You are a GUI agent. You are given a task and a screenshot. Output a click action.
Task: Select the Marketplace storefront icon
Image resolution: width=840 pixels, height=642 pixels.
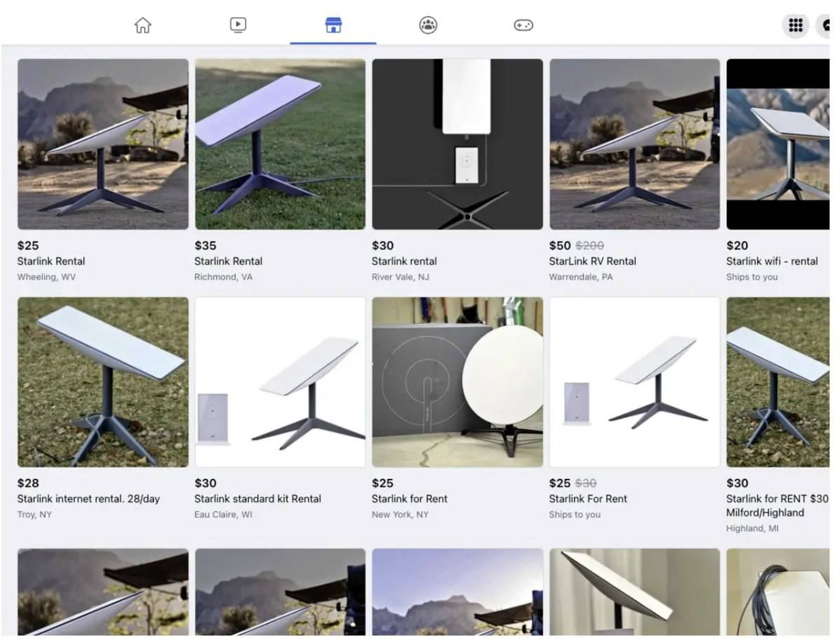click(x=333, y=26)
